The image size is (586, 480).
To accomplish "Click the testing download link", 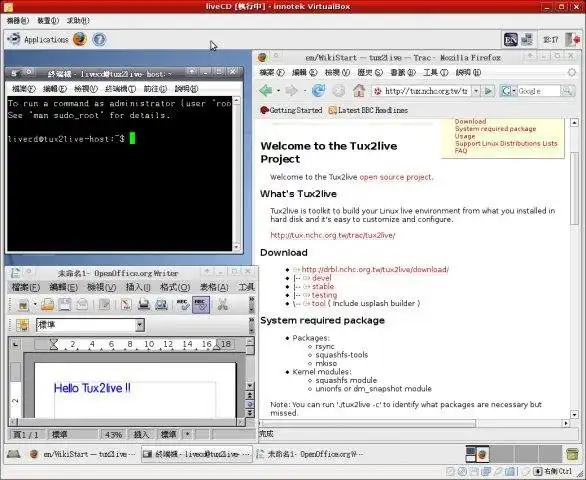I will 324,295.
